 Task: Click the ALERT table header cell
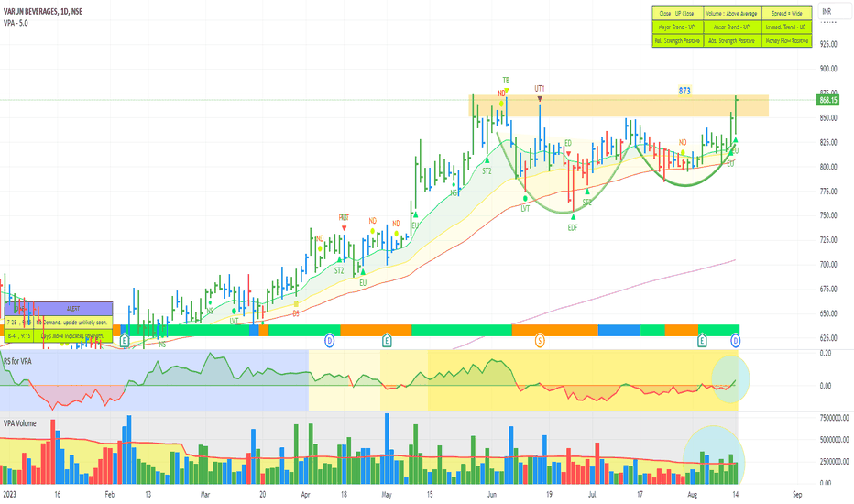(x=73, y=309)
